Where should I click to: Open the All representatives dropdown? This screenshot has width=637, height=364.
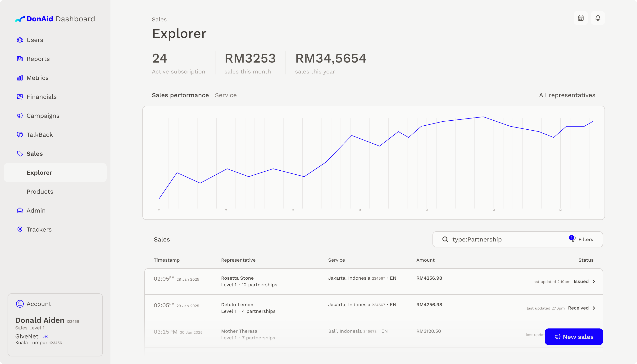tap(567, 95)
